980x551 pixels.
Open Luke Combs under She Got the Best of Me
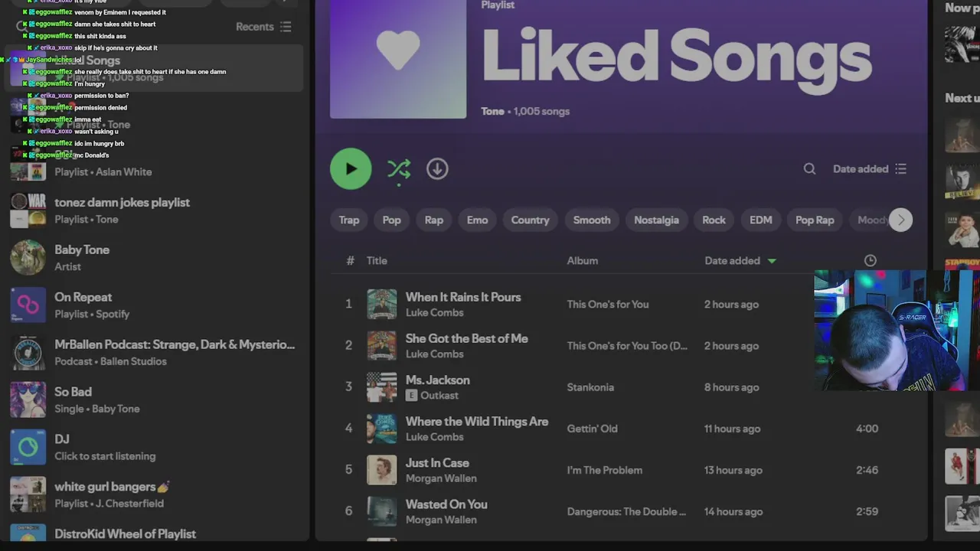[x=434, y=354]
